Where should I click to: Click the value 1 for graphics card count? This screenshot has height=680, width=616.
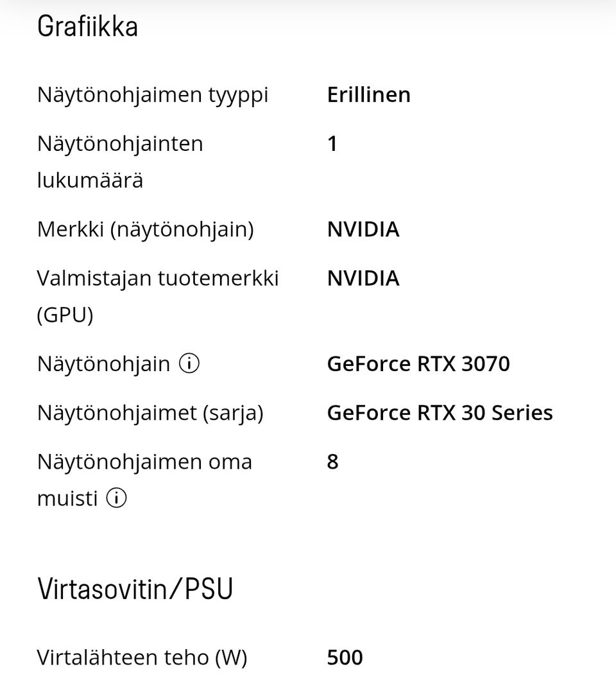point(332,143)
